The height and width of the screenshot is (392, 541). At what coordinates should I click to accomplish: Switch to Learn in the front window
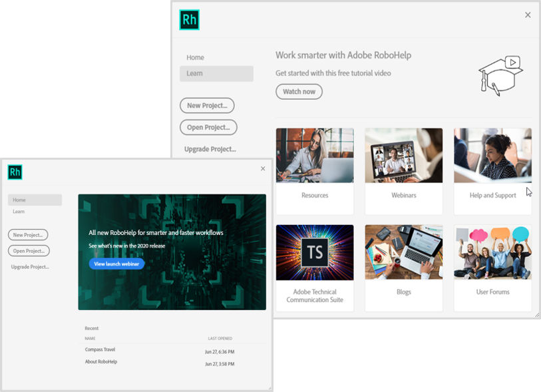tap(19, 212)
